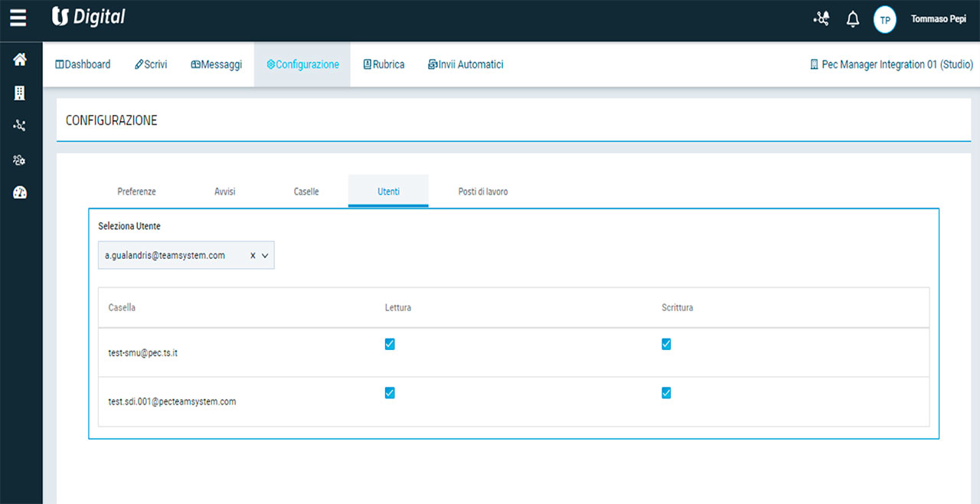
Task: Click the test-smu@pec.ts.it mailbox row
Action: pos(514,352)
